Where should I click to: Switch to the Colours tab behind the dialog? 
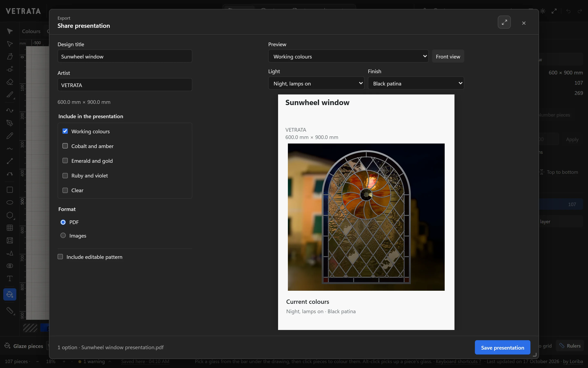tap(31, 31)
